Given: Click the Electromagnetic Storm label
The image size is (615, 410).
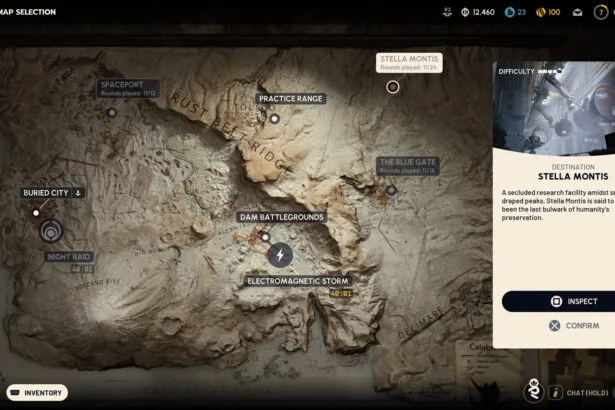Looking at the screenshot, I should 298,281.
